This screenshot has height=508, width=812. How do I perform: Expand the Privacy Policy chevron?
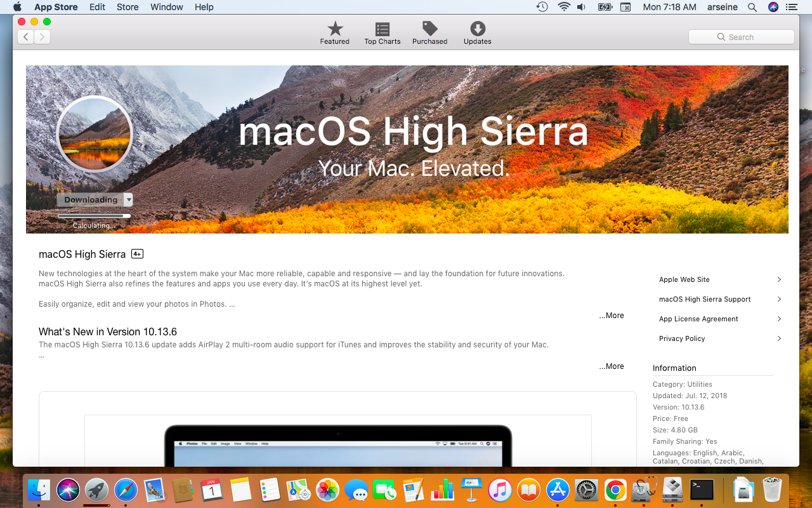pos(779,338)
